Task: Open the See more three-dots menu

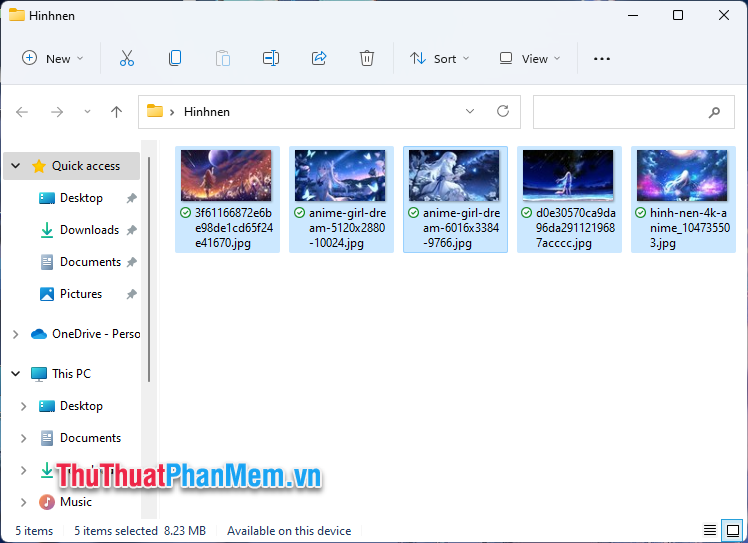Action: coord(602,59)
